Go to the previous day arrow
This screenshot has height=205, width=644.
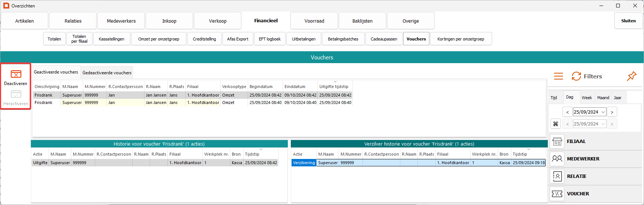[567, 112]
